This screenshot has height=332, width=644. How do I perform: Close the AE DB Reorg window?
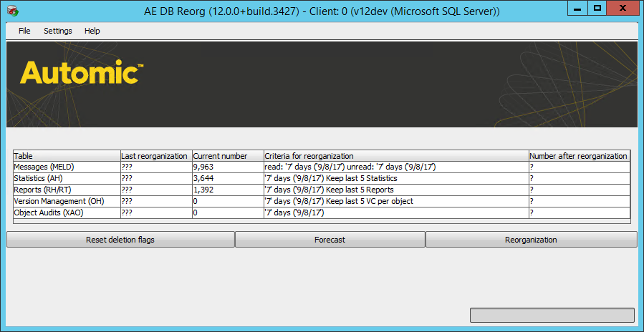click(623, 8)
